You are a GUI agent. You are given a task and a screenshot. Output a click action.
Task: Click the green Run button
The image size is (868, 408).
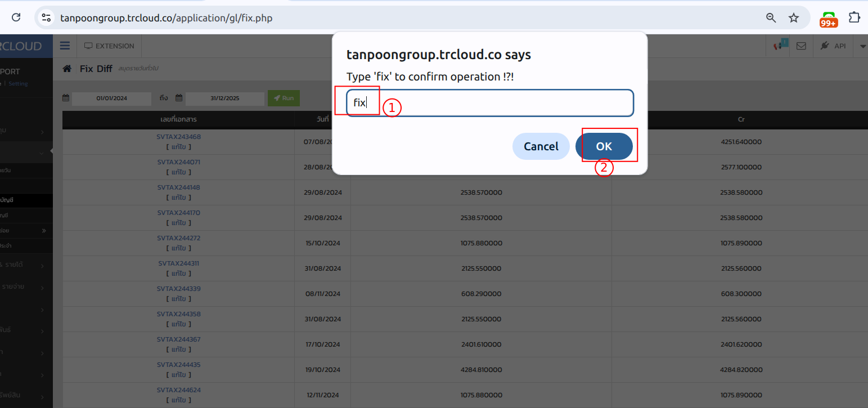click(284, 98)
